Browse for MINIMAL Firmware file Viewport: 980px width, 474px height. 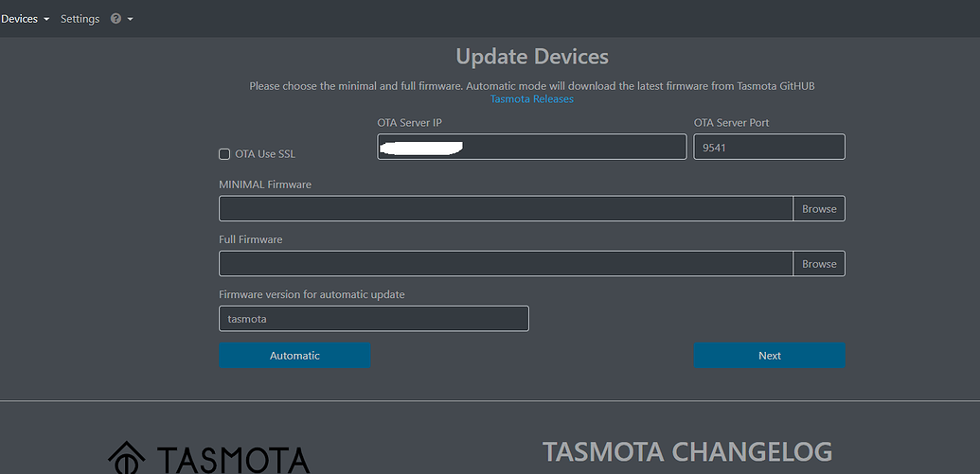click(819, 208)
